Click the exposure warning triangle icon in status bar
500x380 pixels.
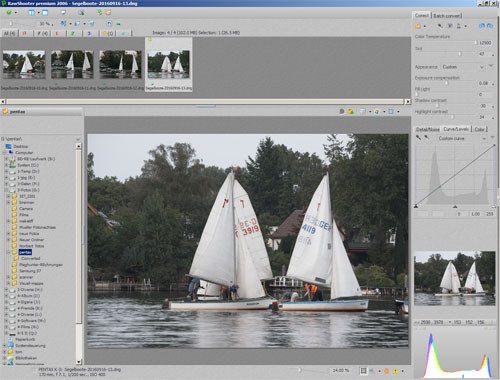tap(395, 371)
